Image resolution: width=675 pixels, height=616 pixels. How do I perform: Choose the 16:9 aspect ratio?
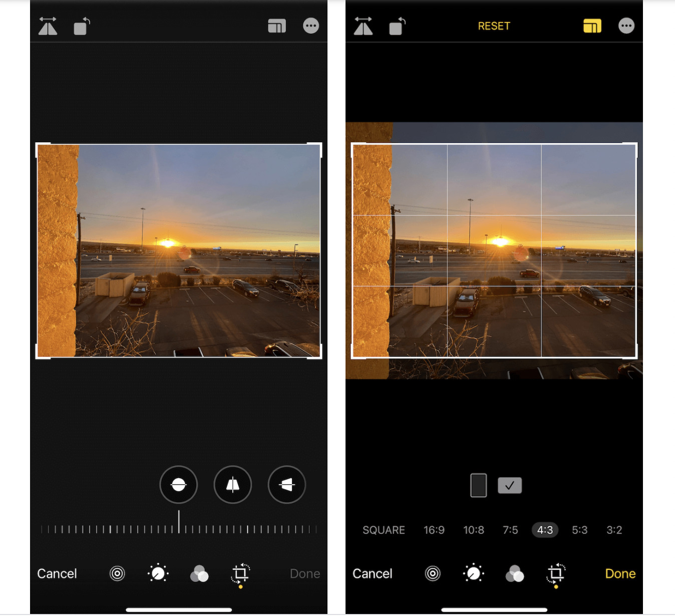[x=434, y=530]
